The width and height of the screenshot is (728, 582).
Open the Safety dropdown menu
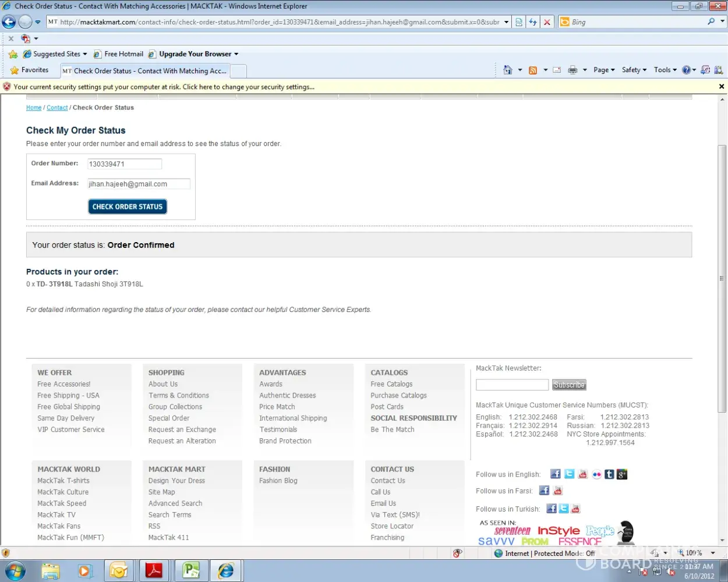click(x=634, y=70)
